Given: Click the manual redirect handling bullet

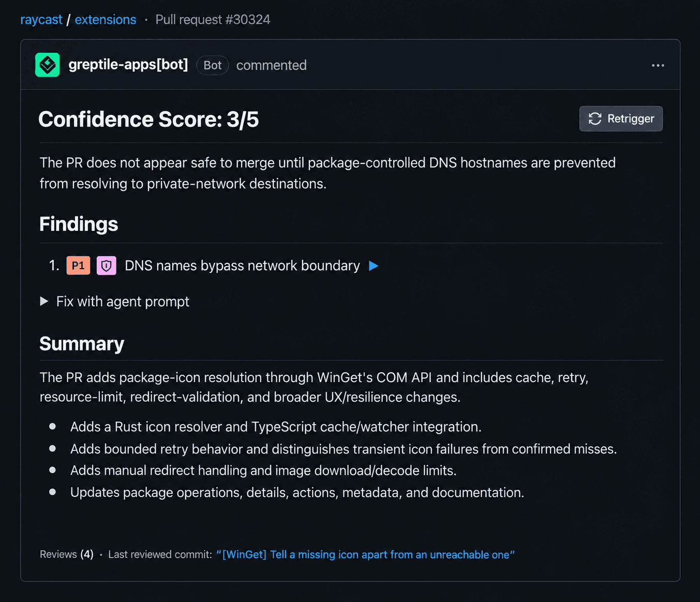Looking at the screenshot, I should [x=263, y=471].
